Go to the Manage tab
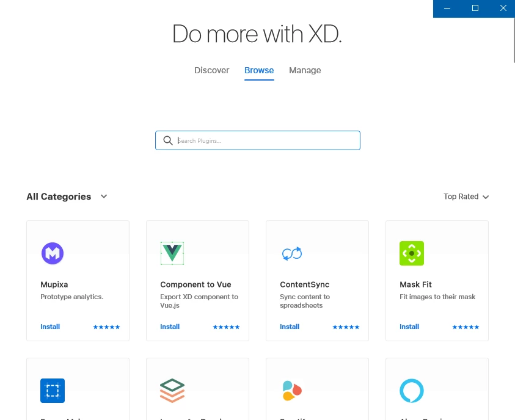515x420 pixels. click(305, 70)
